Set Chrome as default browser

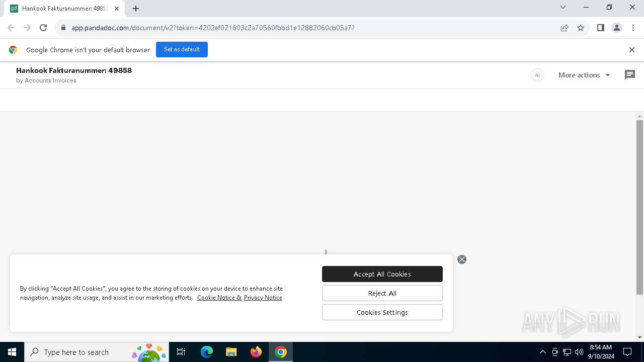pos(182,49)
